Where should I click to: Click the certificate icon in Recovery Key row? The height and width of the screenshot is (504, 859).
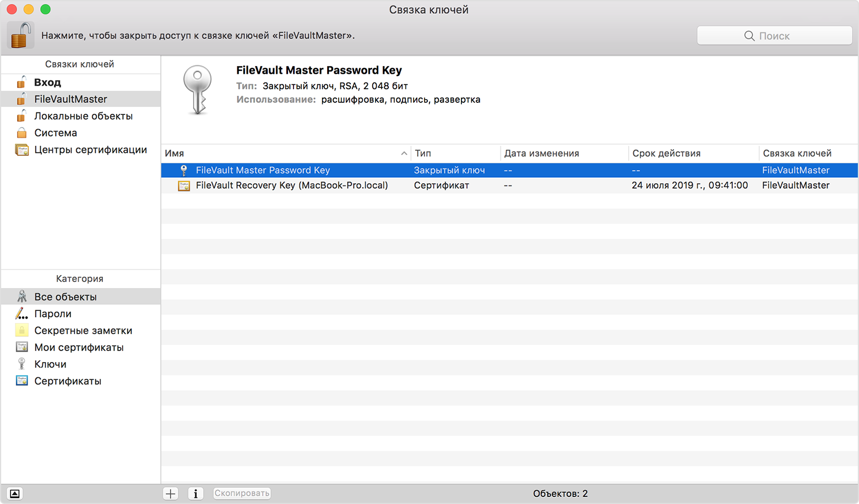184,185
